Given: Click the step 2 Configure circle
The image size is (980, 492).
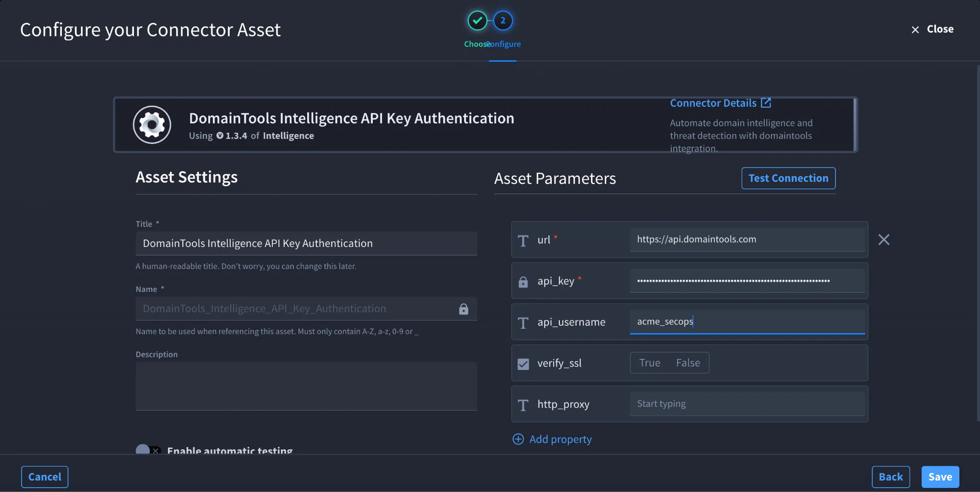Looking at the screenshot, I should (502, 21).
